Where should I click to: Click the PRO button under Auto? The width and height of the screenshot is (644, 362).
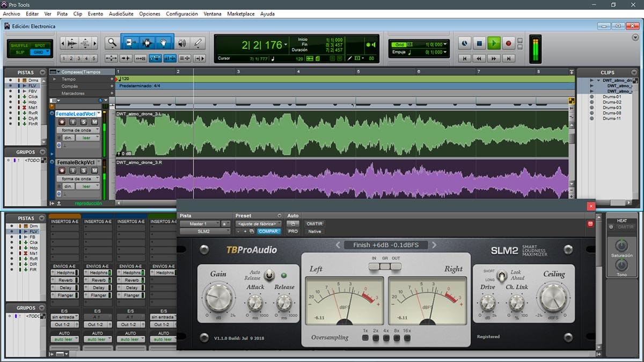pos(292,231)
